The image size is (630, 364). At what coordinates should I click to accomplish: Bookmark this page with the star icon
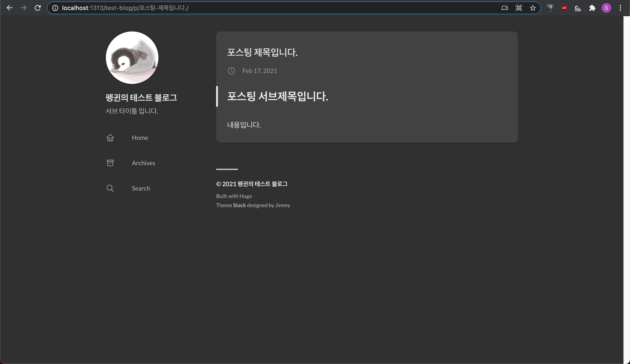[533, 8]
